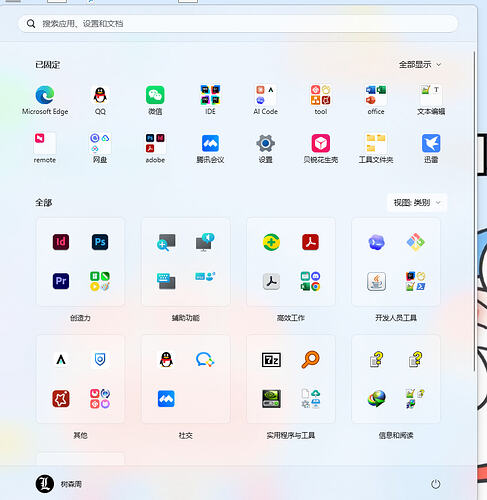Open first help document icon in 信息和阅读
Image resolution: width=487 pixels, height=500 pixels.
click(x=376, y=360)
